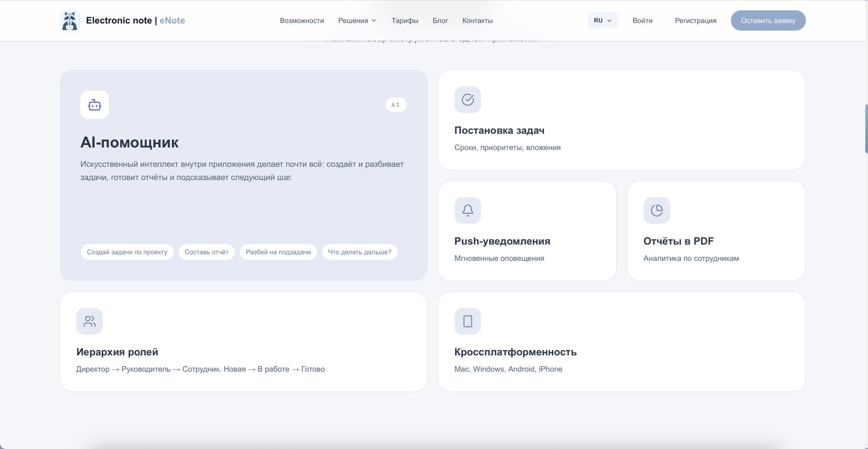Open the RU language dropdown

pyautogui.click(x=603, y=21)
